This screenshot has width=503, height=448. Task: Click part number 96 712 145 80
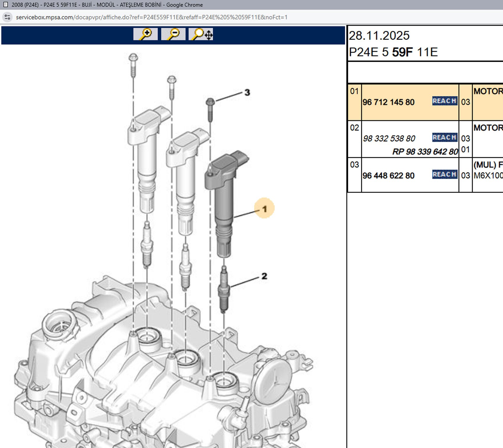388,102
